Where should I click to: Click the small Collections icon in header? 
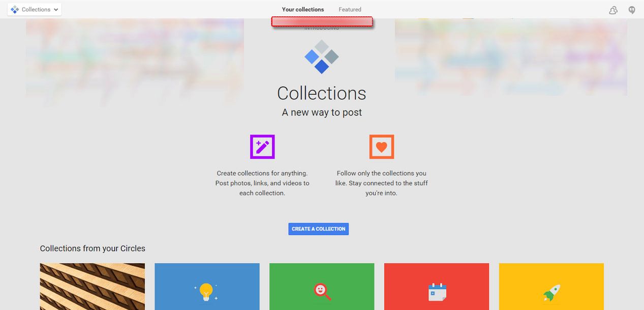[x=15, y=10]
